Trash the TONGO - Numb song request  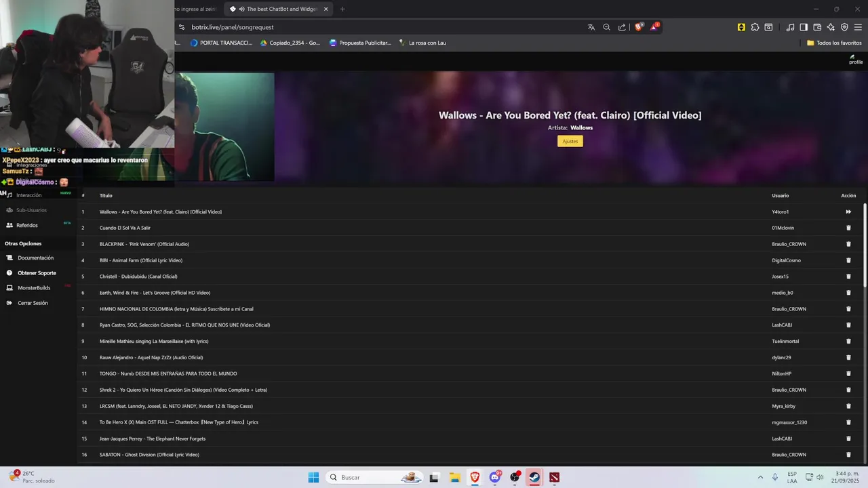848,373
